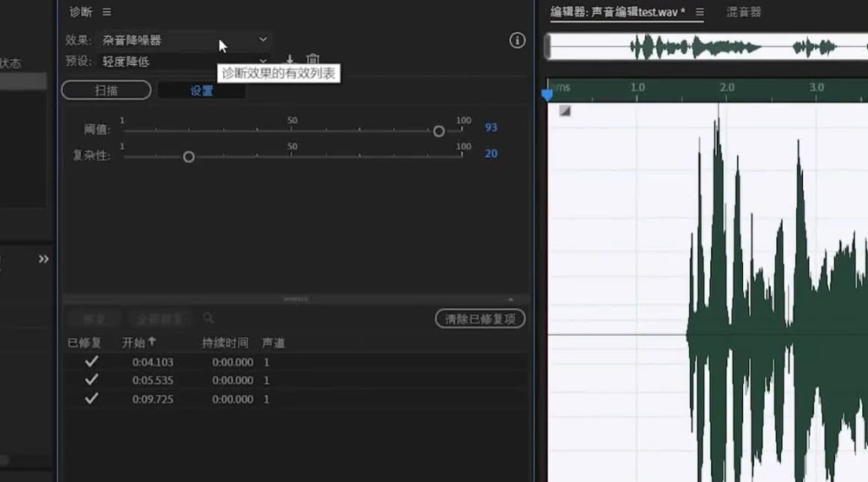Select the row starting at 0:05.535
The image size is (868, 482).
[296, 380]
